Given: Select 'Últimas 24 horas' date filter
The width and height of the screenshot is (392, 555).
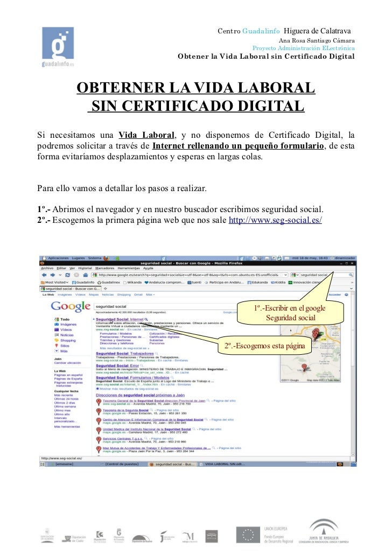Looking at the screenshot, I should 66,399.
